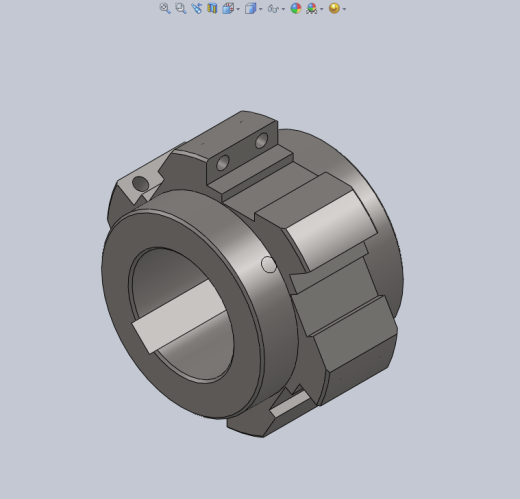Click the Previous View icon
The width and height of the screenshot is (520, 499).
click(x=196, y=8)
